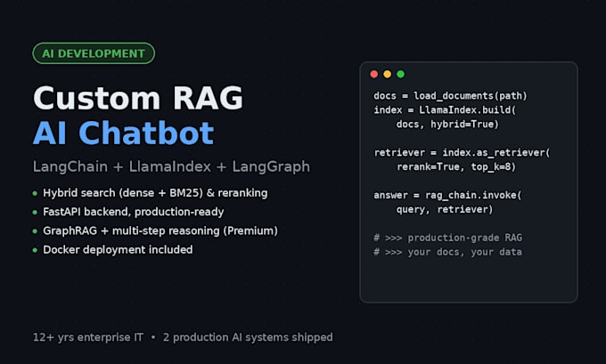Click the "FastAPI backend, production-ready" bullet

tap(134, 212)
